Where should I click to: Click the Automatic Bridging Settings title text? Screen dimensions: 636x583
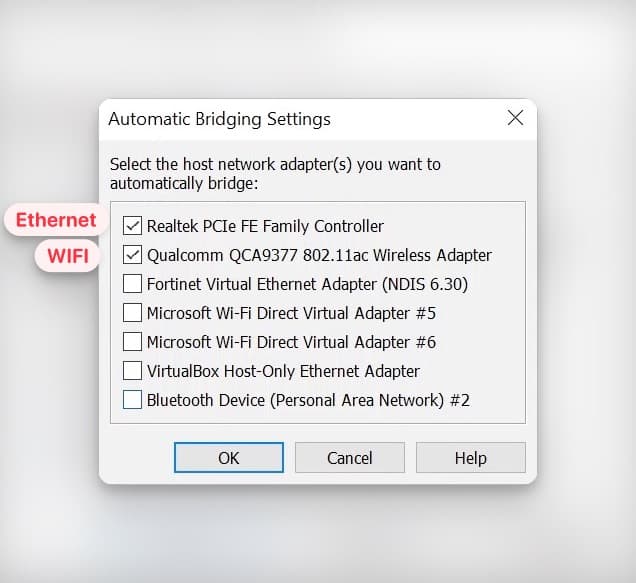(x=219, y=119)
